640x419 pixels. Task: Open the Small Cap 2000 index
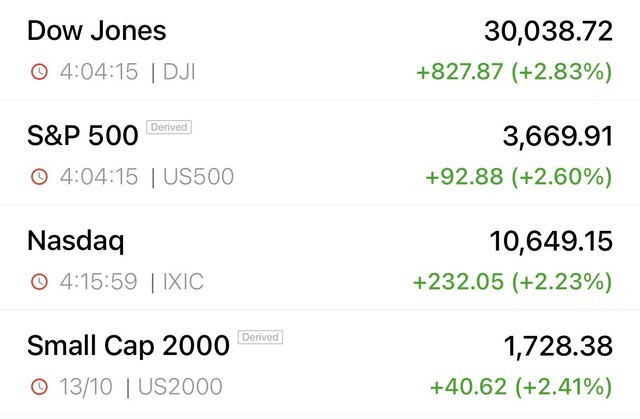click(x=320, y=362)
